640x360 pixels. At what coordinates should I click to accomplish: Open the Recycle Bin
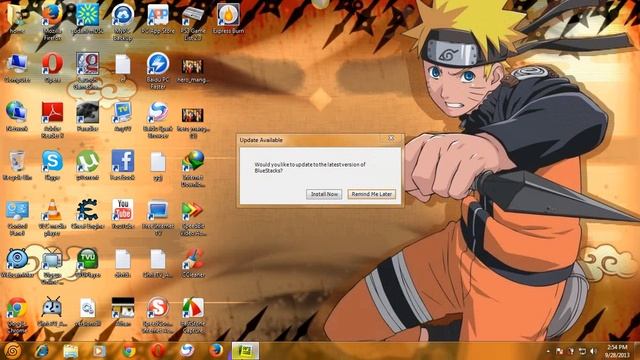click(17, 165)
